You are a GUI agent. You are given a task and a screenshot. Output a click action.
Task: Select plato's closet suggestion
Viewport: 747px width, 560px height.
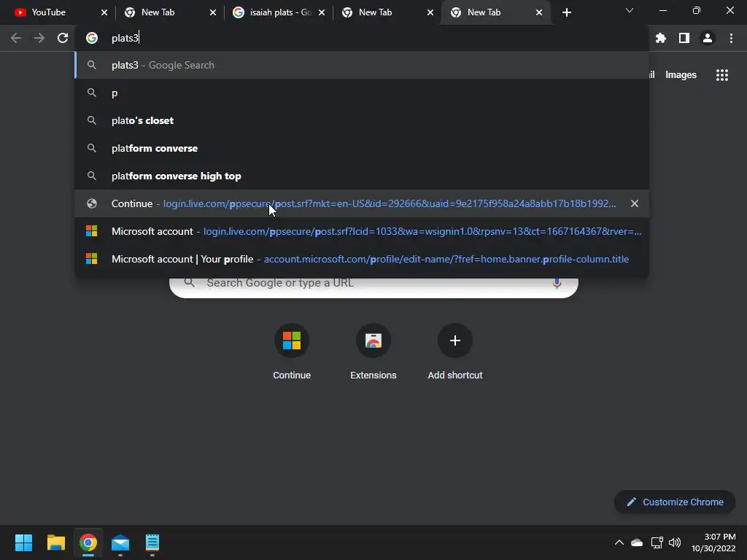pyautogui.click(x=362, y=120)
